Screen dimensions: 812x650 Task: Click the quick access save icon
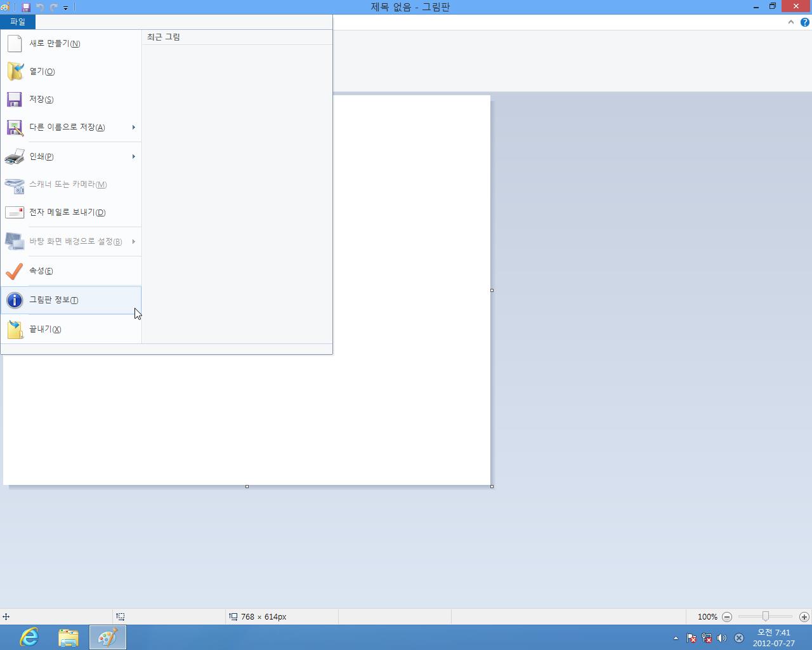tap(26, 8)
